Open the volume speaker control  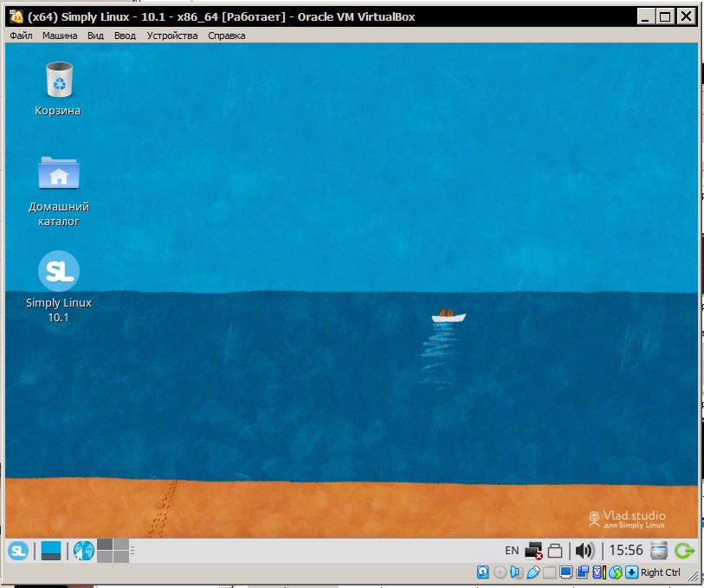(585, 551)
